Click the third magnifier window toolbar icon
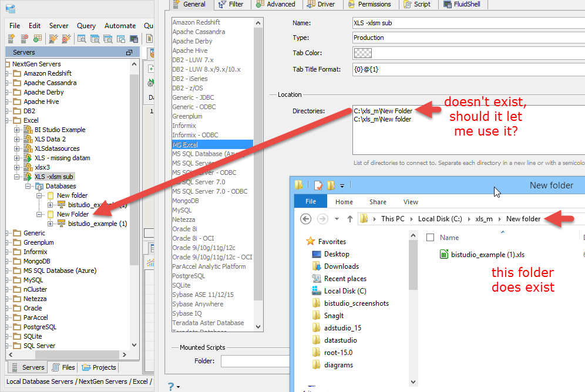The height and width of the screenshot is (392, 585). [x=108, y=38]
